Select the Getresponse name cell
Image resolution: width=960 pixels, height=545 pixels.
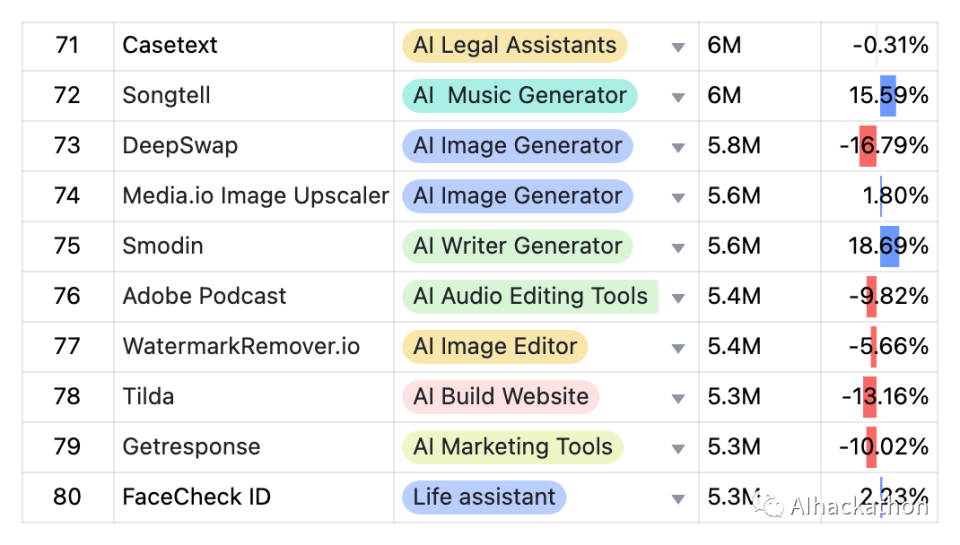[x=191, y=447]
